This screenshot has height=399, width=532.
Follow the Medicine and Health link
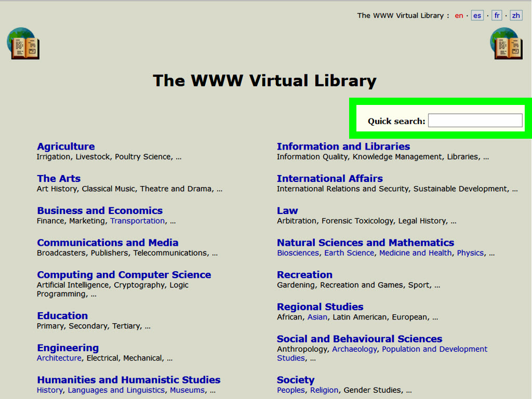pos(415,253)
